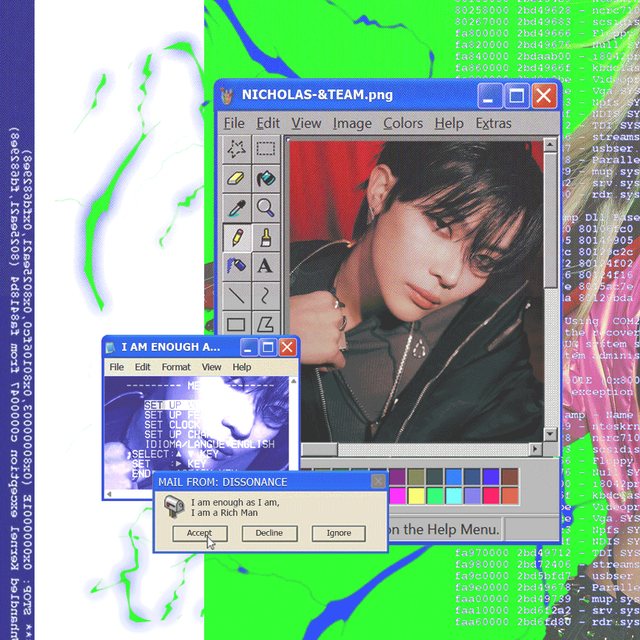Select the Rectangle shape tool
The width and height of the screenshot is (640, 640).
click(x=237, y=324)
